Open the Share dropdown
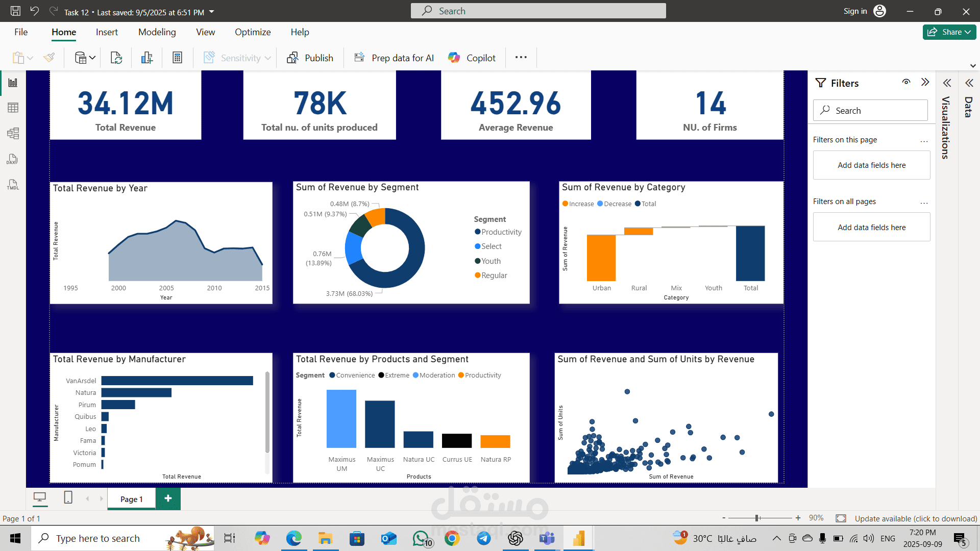 (x=949, y=32)
